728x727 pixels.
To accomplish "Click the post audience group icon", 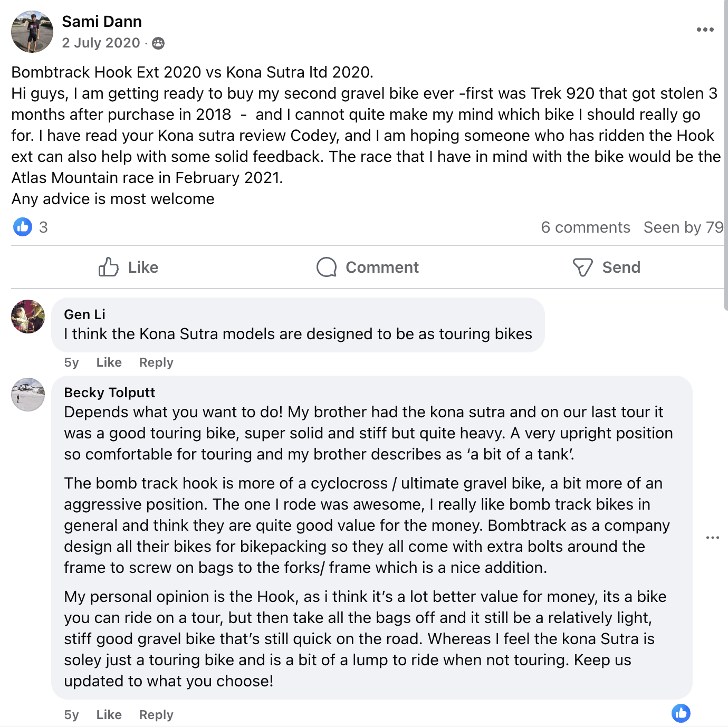I will [158, 43].
